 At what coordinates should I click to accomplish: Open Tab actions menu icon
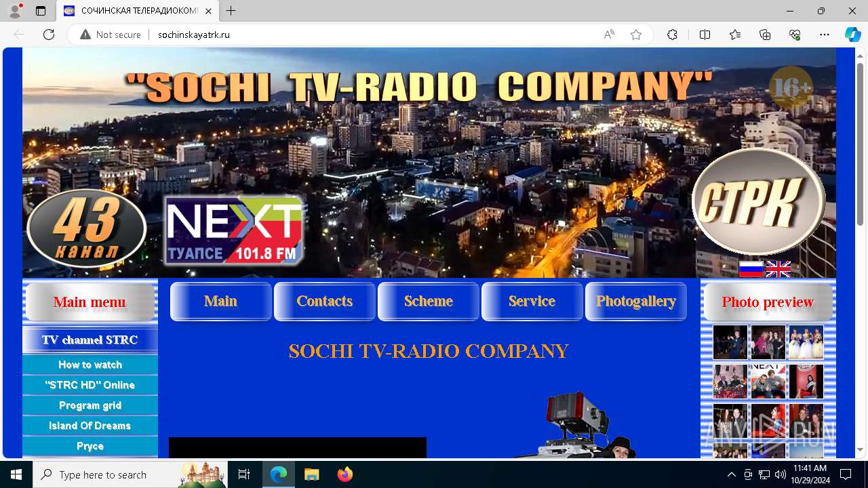(41, 11)
